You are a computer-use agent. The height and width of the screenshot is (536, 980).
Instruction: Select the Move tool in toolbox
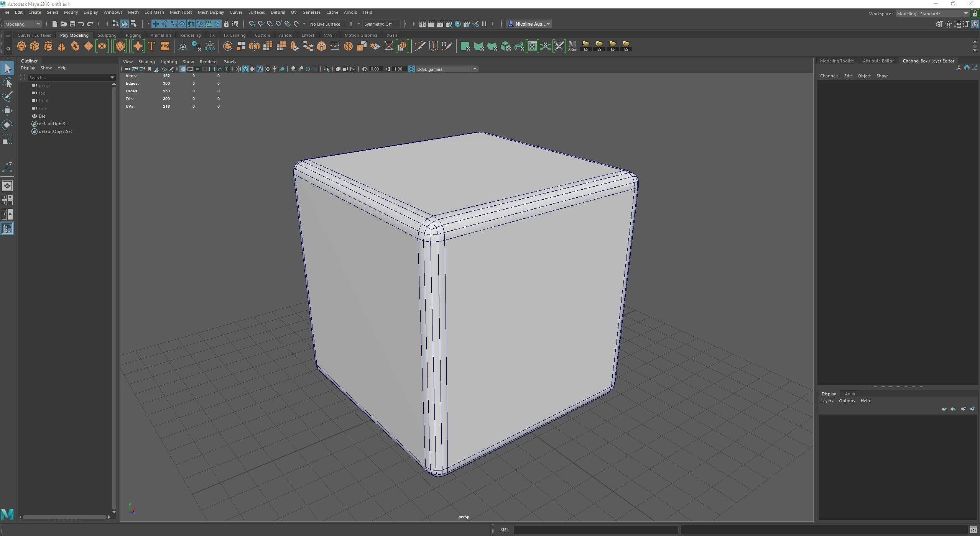point(7,111)
